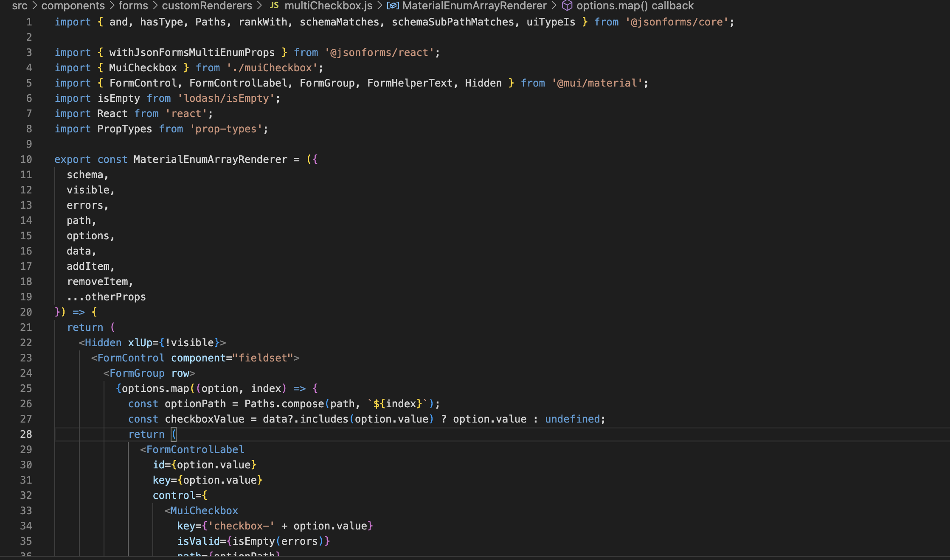This screenshot has width=950, height=560.
Task: Click the withJsonFormsMultiEnumProps identifier
Action: [x=192, y=53]
